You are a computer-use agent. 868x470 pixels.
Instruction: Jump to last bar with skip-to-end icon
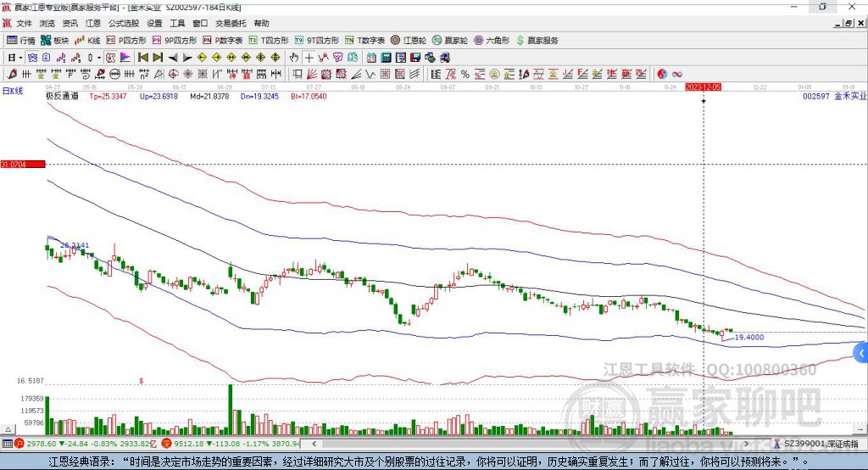tap(158, 58)
